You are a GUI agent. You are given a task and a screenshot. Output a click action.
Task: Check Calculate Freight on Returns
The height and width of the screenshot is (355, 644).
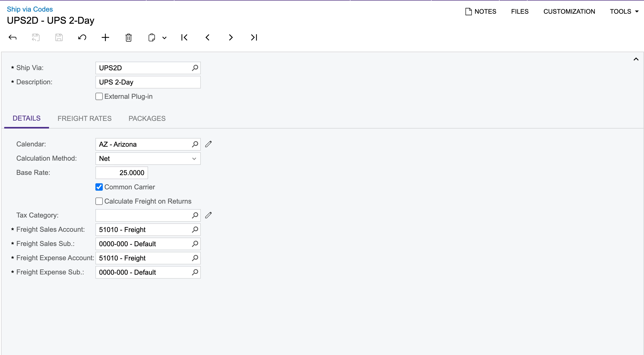click(99, 201)
